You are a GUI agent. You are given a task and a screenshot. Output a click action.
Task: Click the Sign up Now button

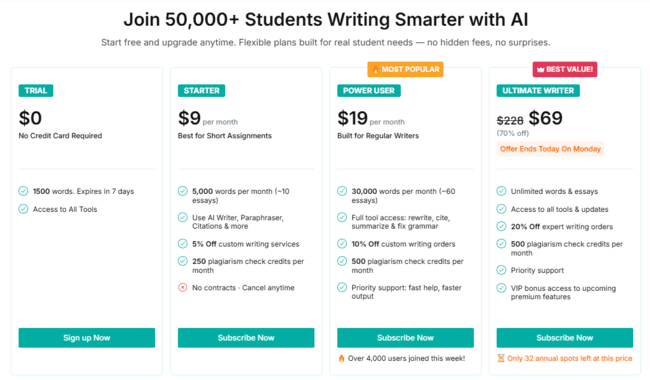[x=87, y=338]
